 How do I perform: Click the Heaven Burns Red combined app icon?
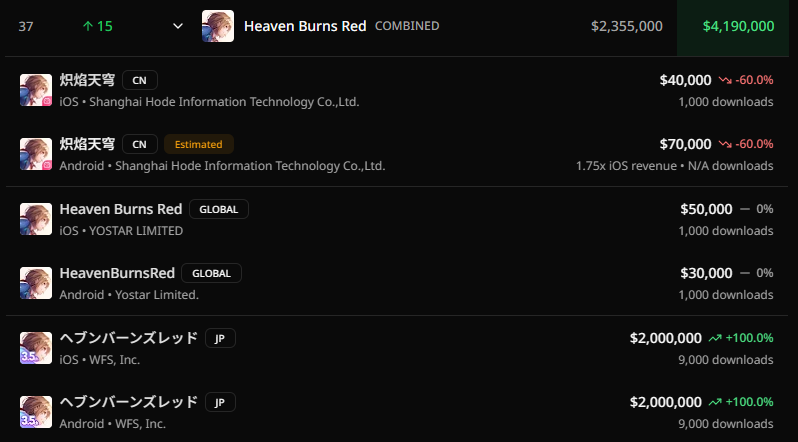coord(218,26)
